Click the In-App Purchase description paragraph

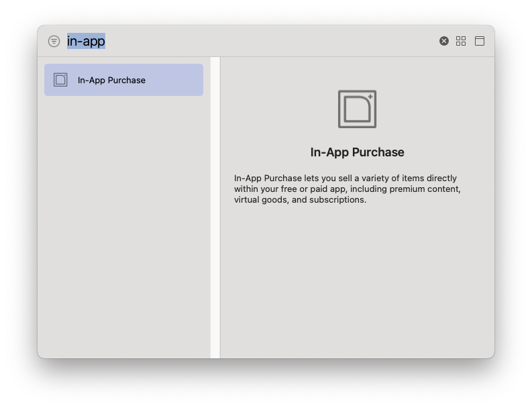pos(348,189)
